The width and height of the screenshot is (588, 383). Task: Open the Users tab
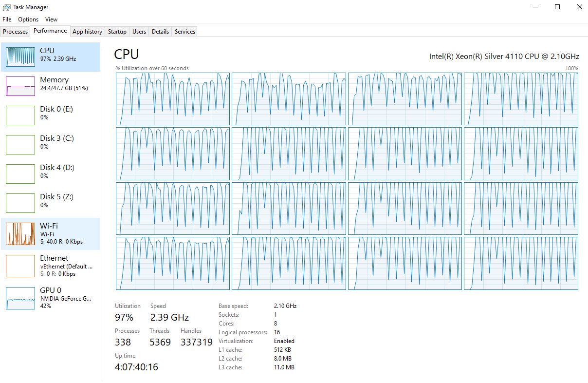coord(139,32)
